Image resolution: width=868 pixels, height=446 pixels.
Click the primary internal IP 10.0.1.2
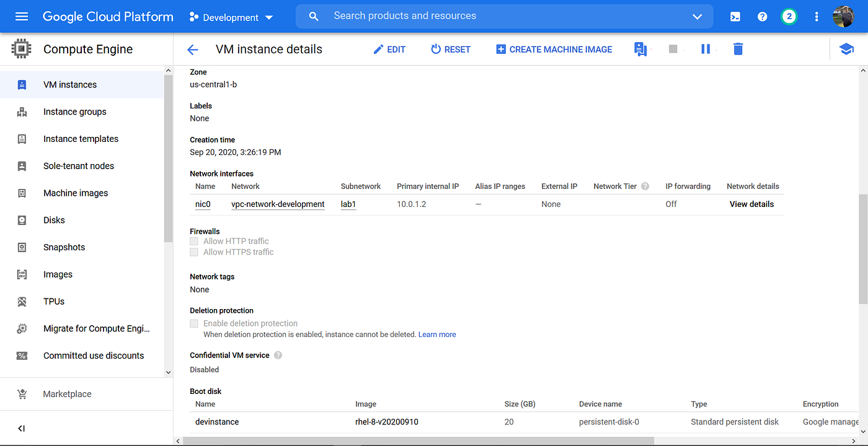click(412, 204)
